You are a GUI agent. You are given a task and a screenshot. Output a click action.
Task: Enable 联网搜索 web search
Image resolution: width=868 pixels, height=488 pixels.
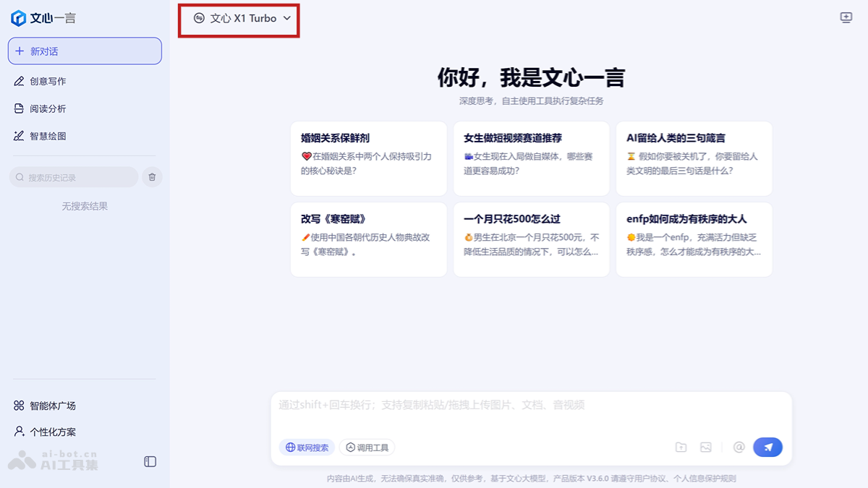pos(307,447)
